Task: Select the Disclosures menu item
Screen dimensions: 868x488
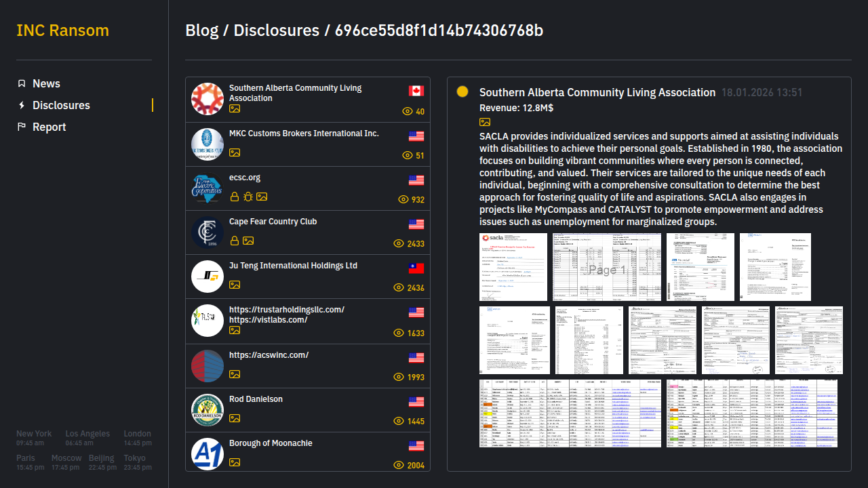Action: pyautogui.click(x=61, y=105)
